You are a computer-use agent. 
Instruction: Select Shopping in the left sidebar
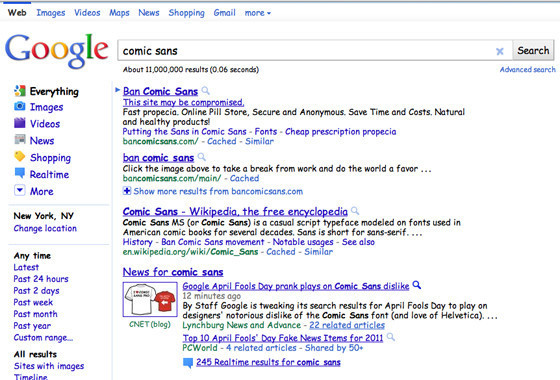tap(50, 158)
